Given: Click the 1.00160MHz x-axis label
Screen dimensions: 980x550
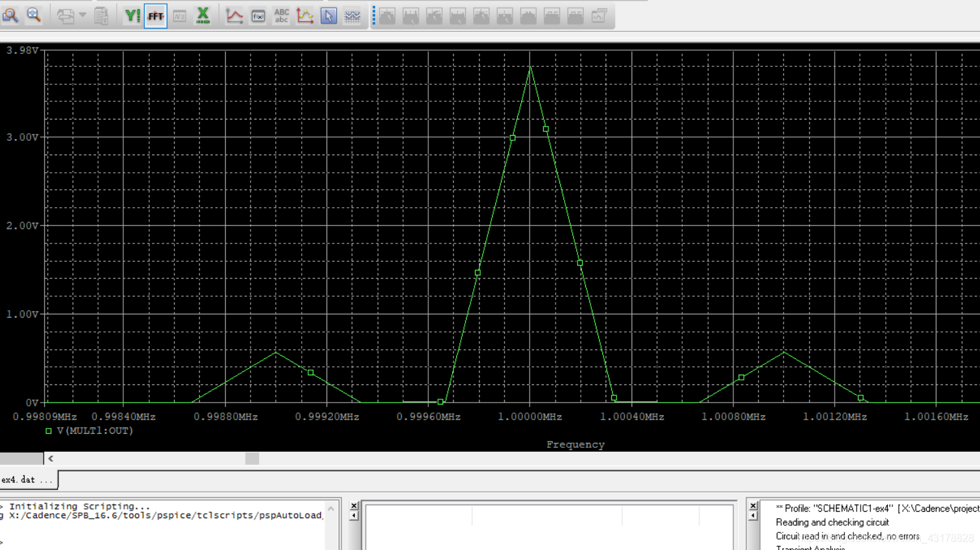Looking at the screenshot, I should click(936, 417).
